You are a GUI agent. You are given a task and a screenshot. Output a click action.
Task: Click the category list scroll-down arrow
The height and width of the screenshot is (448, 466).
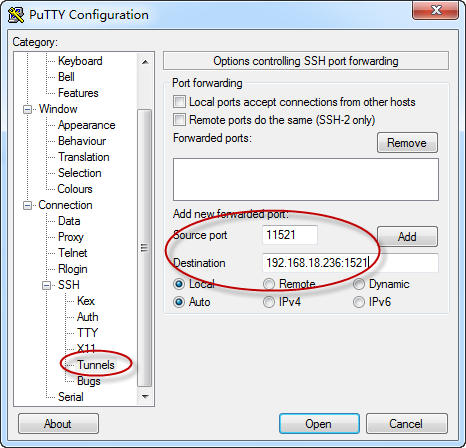pos(145,397)
